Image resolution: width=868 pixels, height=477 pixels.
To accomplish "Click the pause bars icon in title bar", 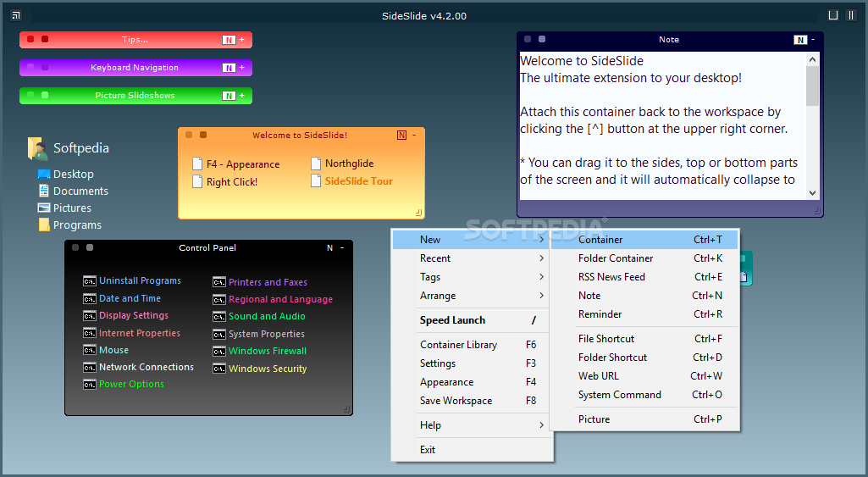I will pos(851,15).
